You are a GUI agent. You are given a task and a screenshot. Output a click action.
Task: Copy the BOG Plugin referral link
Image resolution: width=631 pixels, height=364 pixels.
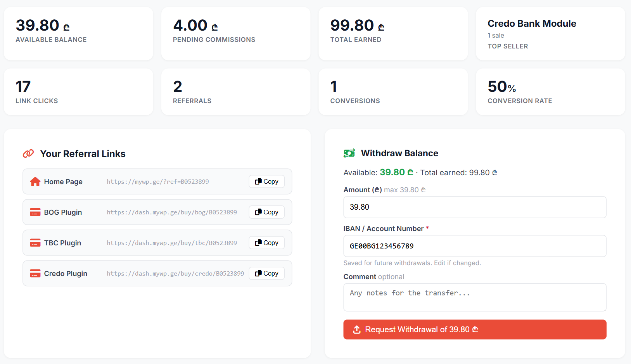[x=266, y=212]
